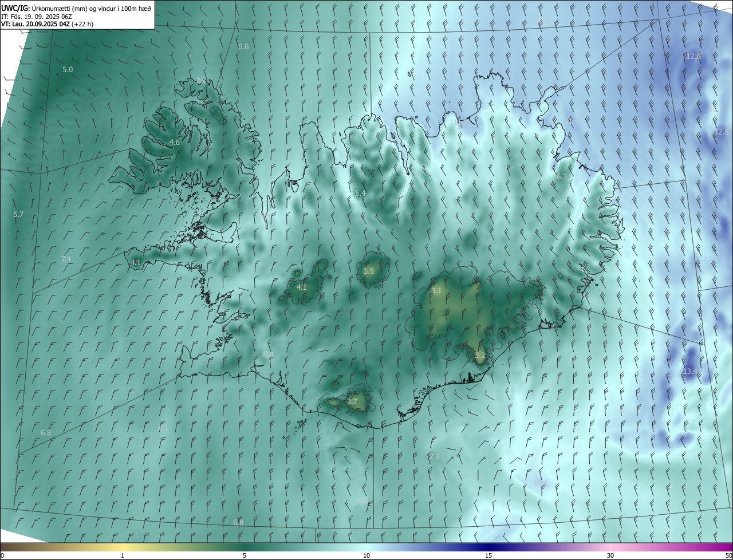Click the "13.4" value label
This screenshot has width=733, height=560.
coord(690,372)
